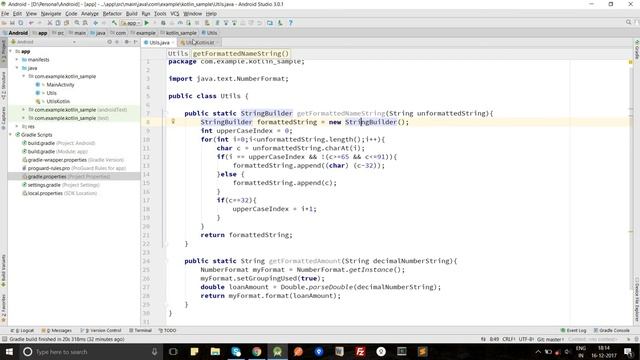Collapse the Gradle Scripts node
The width and height of the screenshot is (640, 360).
[x=11, y=135]
